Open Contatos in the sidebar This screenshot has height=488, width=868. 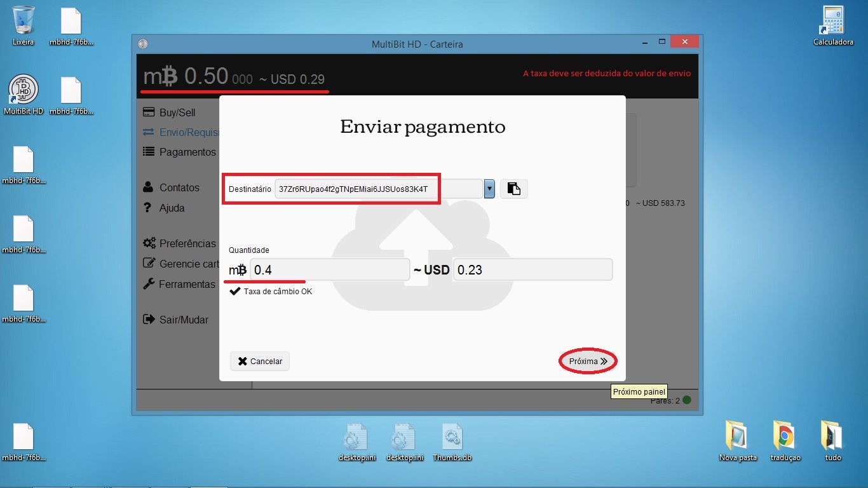pos(179,187)
